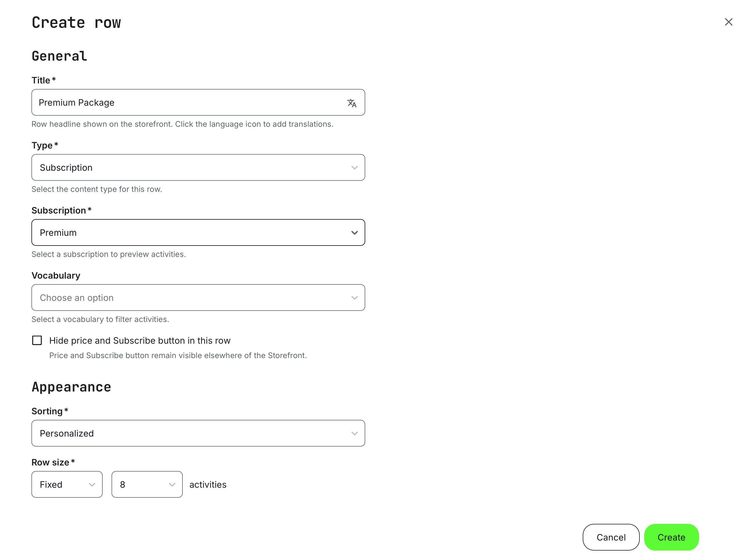Open the Type dropdown showing Subscription

[x=198, y=167]
